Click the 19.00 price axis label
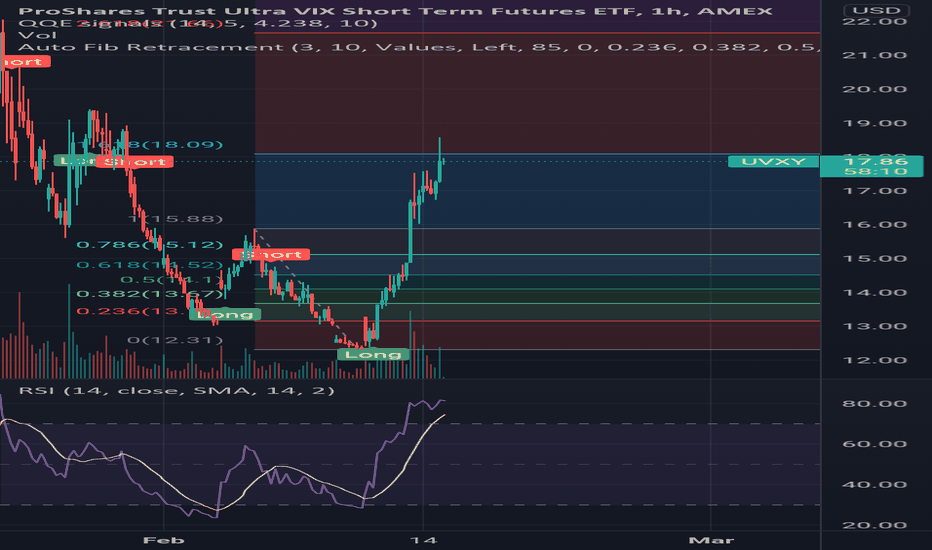Image resolution: width=932 pixels, height=550 pixels. point(874,123)
